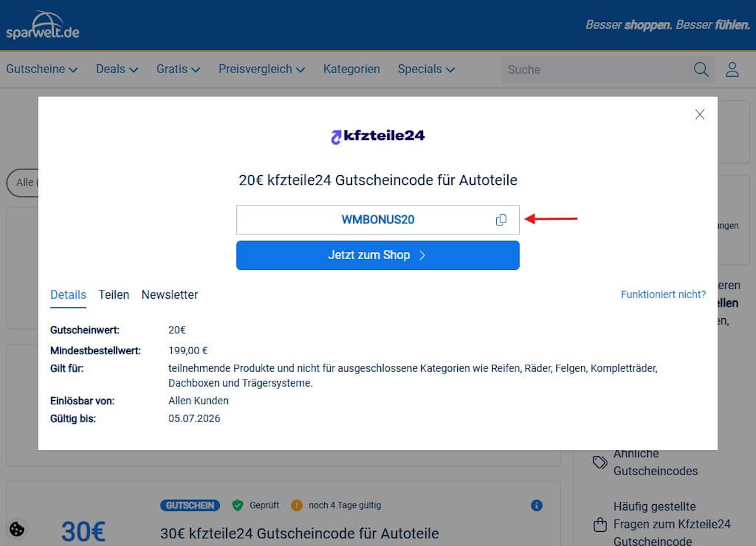Viewport: 756px width, 546px height.
Task: Close the coupon popup with X
Action: click(x=700, y=115)
